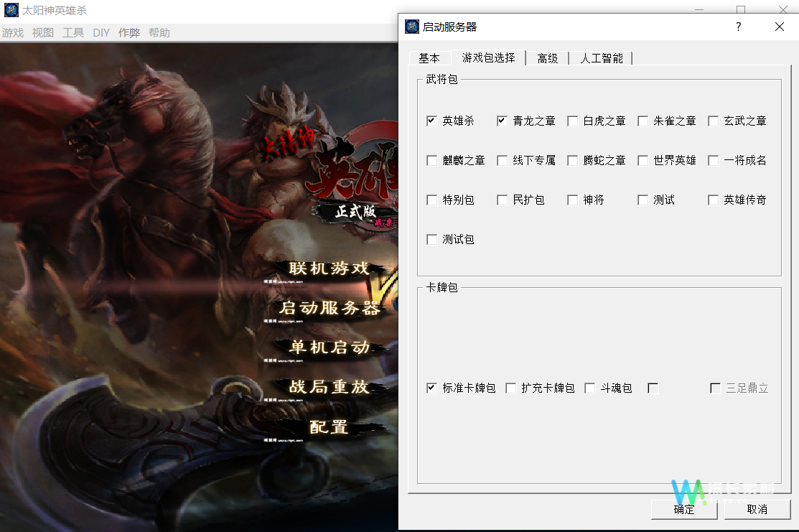Select the 游戏包选择 tab
This screenshot has height=532, width=799.
coord(488,57)
